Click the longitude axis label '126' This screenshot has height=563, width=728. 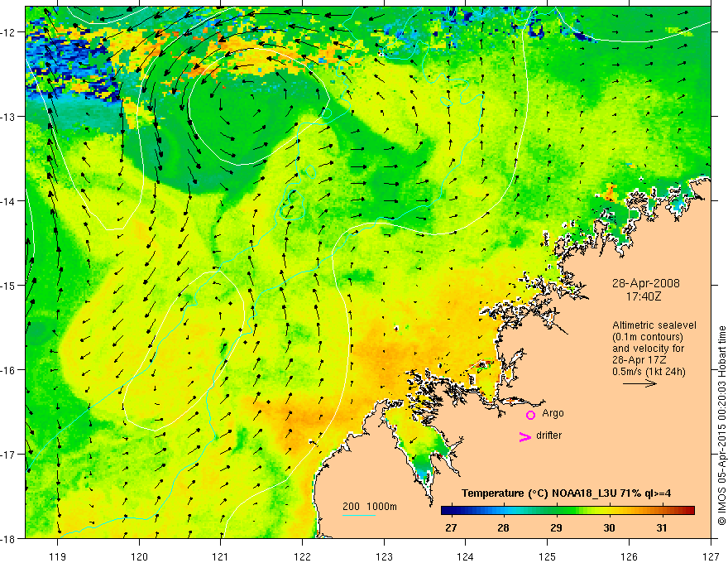(629, 556)
